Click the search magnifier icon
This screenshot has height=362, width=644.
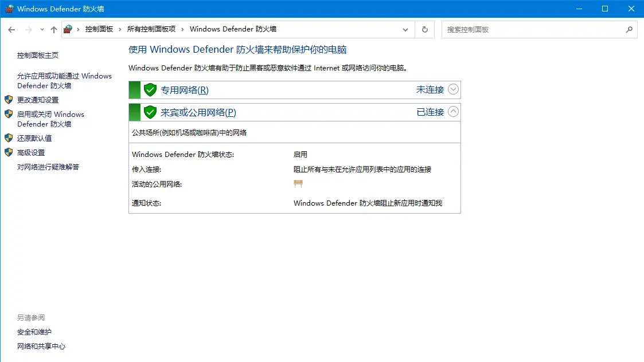pyautogui.click(x=629, y=30)
